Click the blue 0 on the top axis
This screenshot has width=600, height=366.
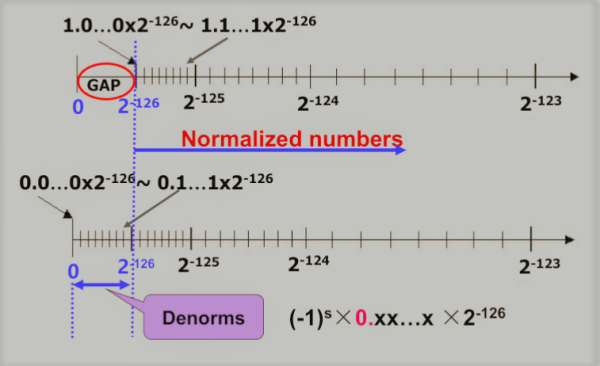tap(78, 106)
